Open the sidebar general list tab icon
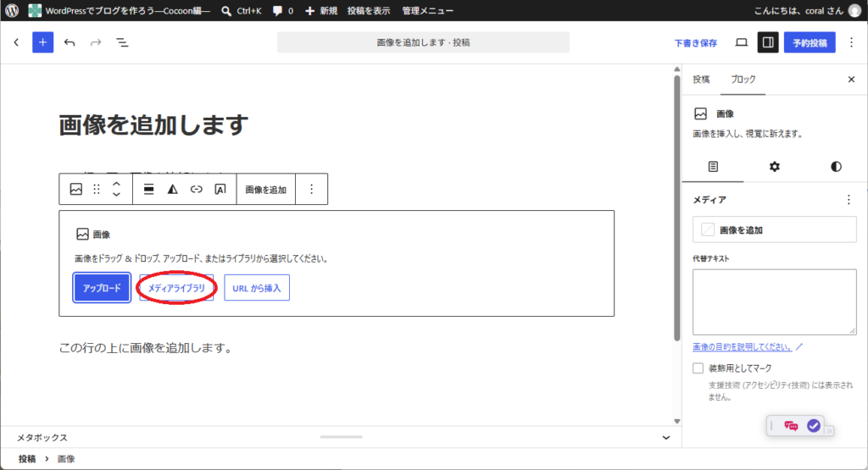This screenshot has width=868, height=470. coord(713,167)
